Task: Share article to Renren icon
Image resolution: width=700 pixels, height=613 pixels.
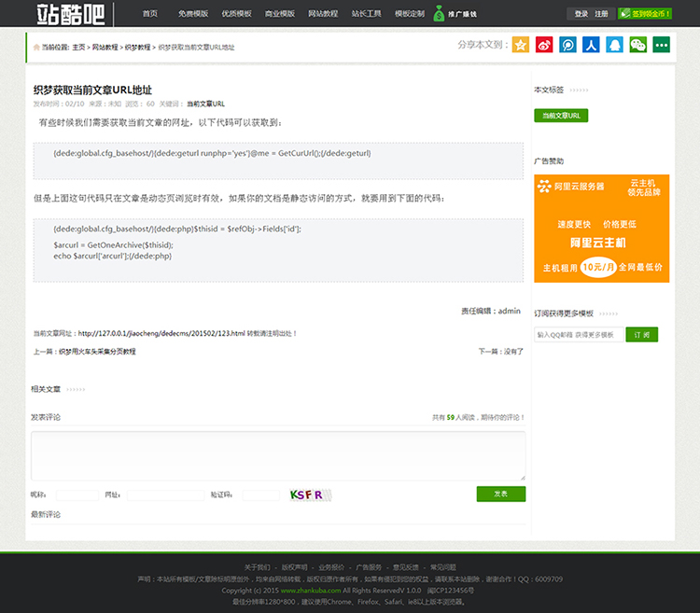Action: (591, 44)
